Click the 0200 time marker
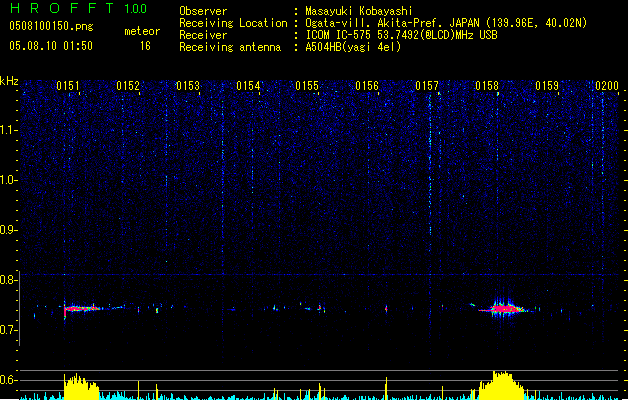Viewport: 629px width, 400px height. [607, 85]
